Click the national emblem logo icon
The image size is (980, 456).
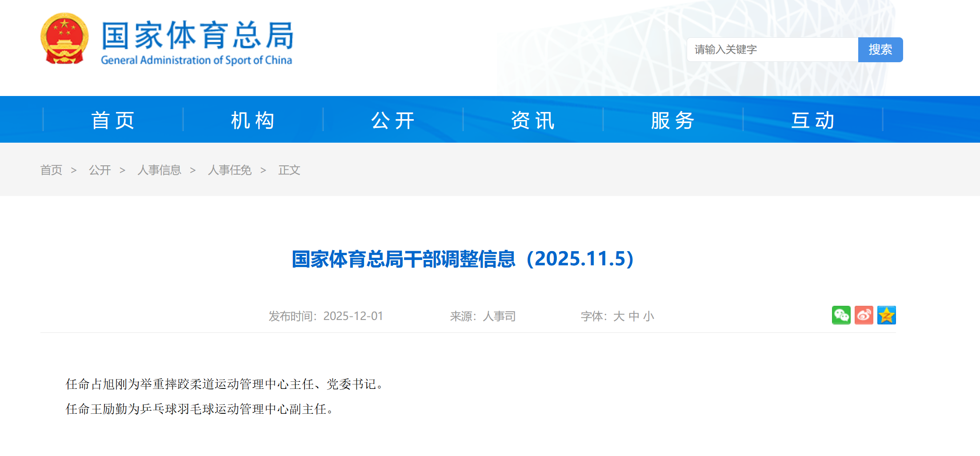[64, 39]
